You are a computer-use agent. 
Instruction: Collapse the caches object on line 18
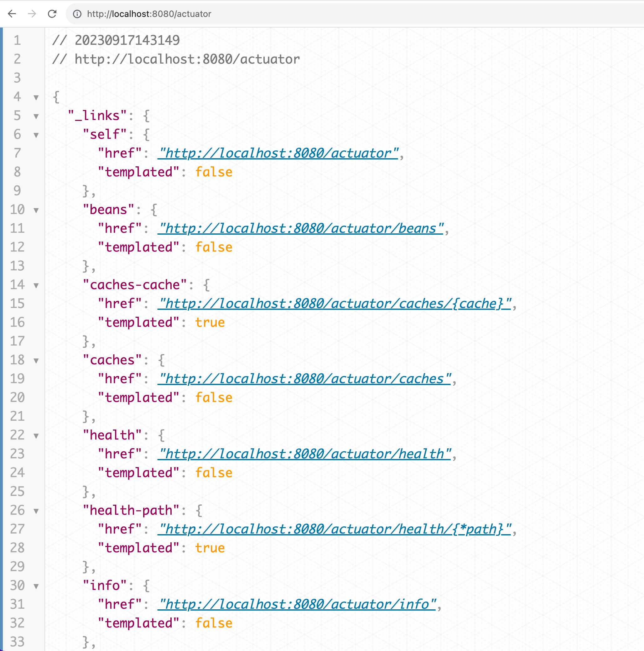36,361
